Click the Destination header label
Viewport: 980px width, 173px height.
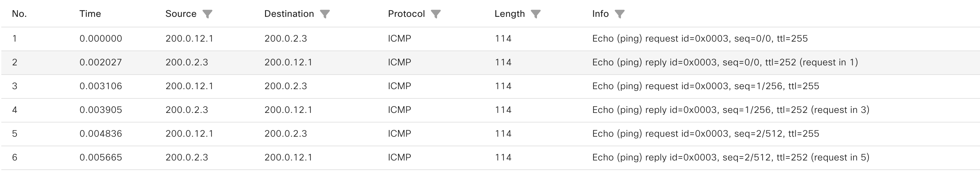tap(289, 14)
